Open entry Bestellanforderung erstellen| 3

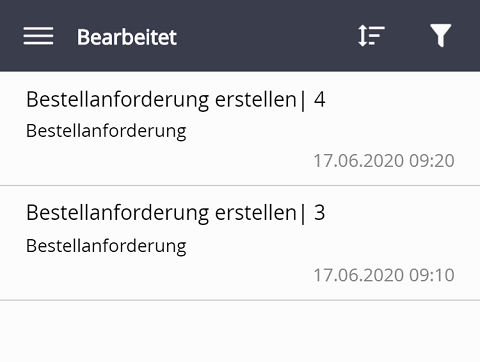[x=240, y=243]
